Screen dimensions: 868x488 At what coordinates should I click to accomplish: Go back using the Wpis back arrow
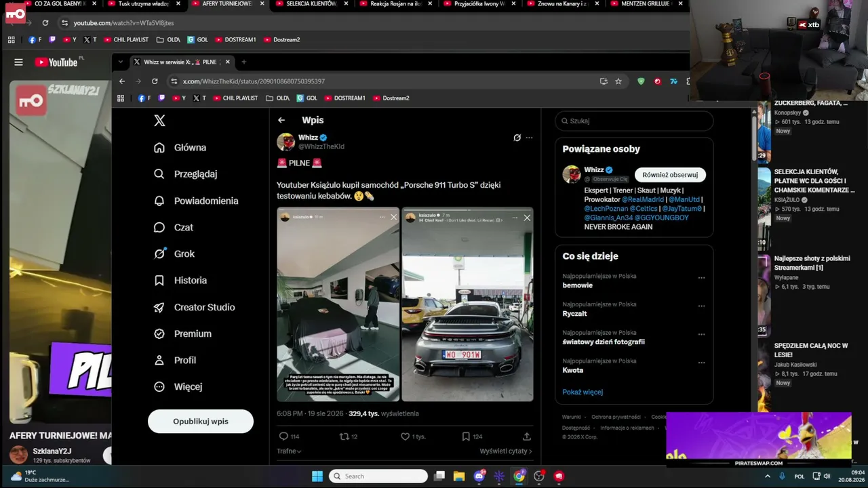click(281, 120)
